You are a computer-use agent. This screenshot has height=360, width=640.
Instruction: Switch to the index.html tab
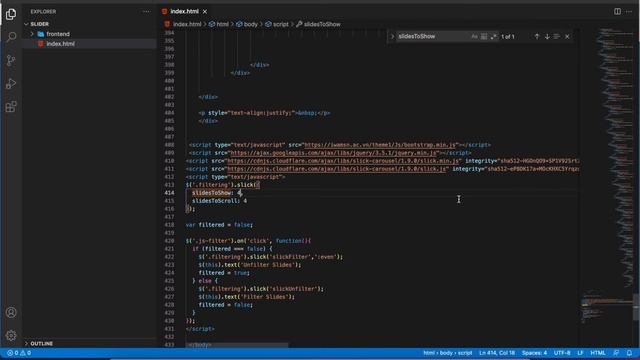tap(184, 11)
